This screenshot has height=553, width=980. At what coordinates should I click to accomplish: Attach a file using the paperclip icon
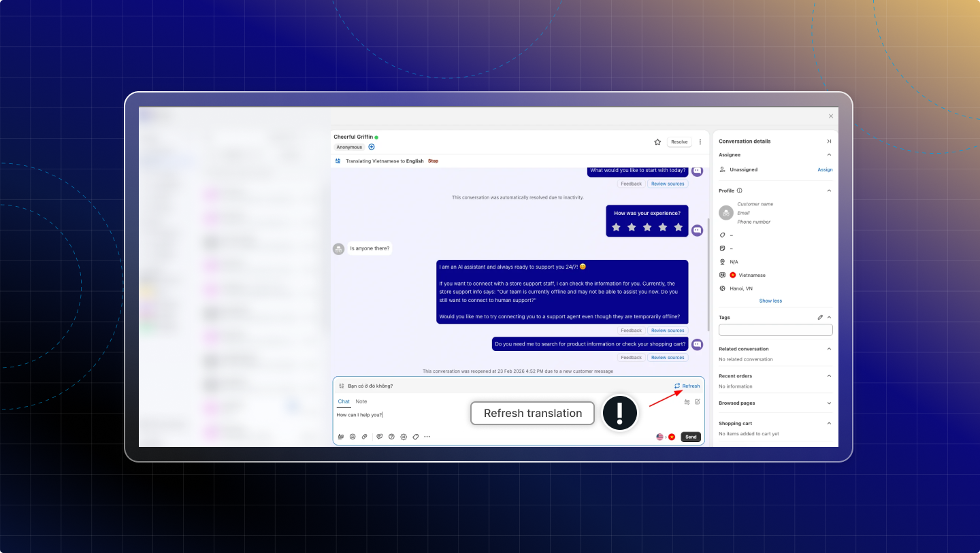(365, 437)
